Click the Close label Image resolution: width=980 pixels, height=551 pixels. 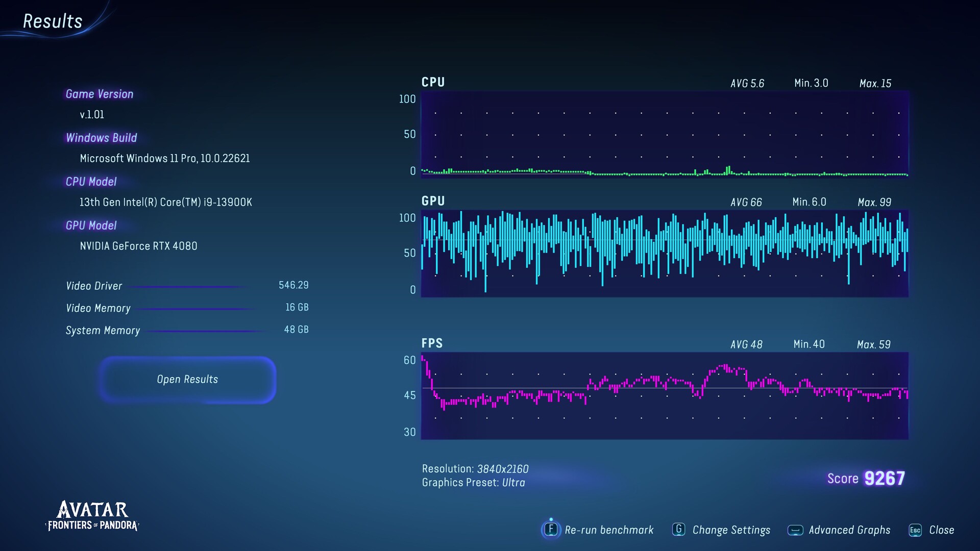(941, 530)
